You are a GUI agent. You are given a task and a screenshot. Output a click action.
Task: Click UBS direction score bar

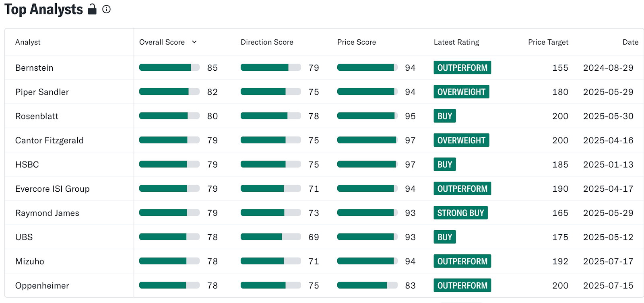click(x=271, y=237)
